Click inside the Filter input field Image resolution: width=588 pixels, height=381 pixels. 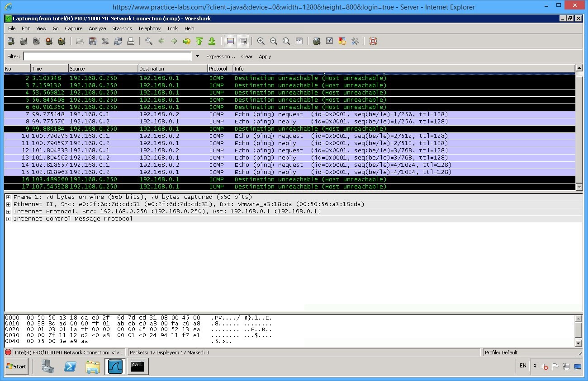tap(106, 56)
